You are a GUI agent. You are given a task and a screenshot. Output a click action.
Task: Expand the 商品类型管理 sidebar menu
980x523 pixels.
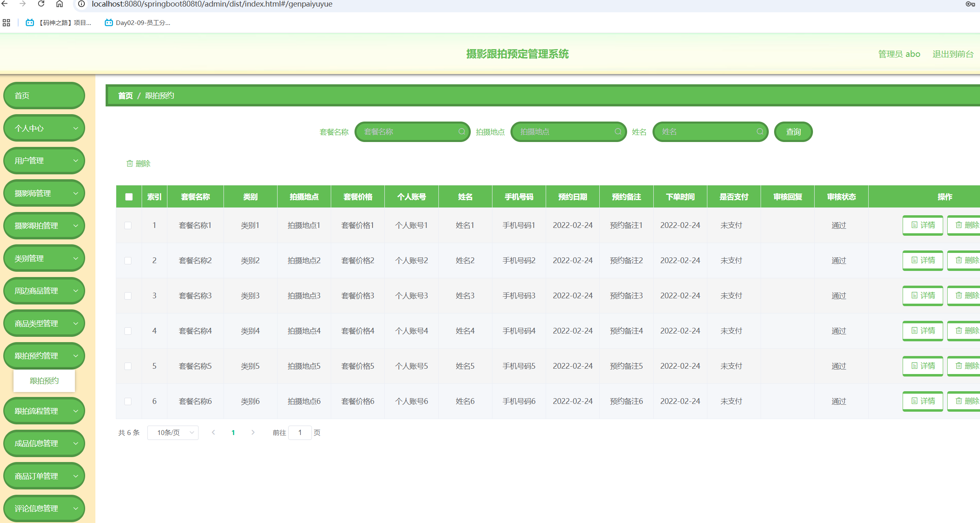(44, 323)
